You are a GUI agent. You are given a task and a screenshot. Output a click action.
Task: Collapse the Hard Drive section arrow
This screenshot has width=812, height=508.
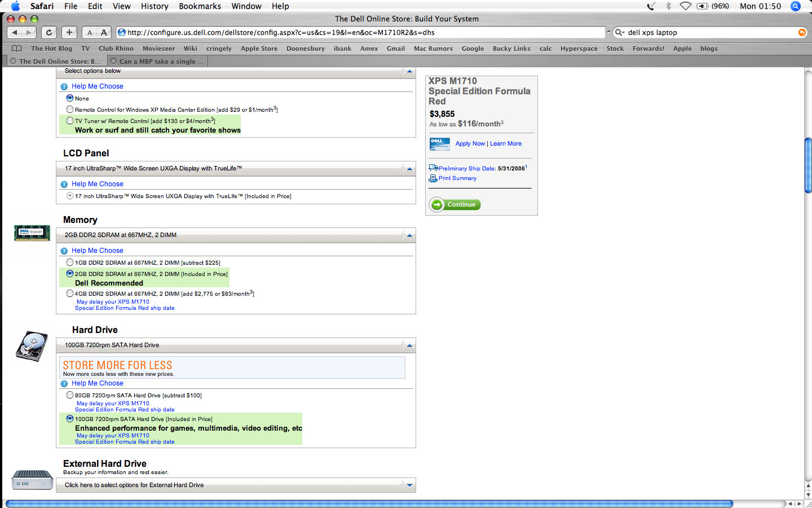coord(410,345)
